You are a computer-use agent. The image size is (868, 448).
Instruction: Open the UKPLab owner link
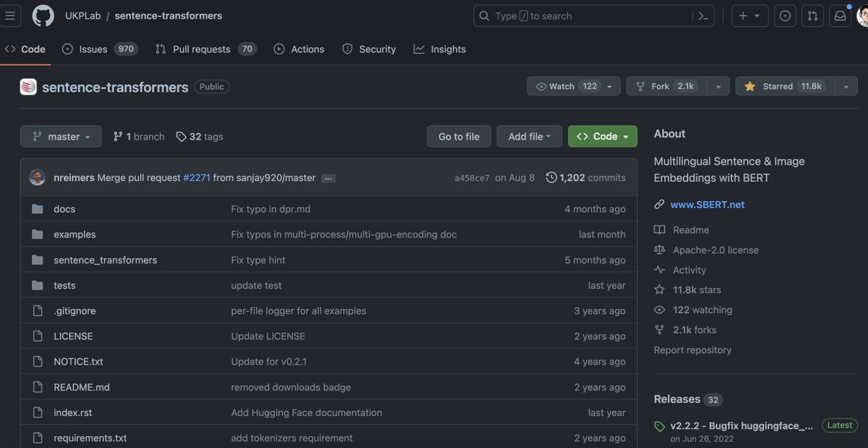tap(82, 16)
